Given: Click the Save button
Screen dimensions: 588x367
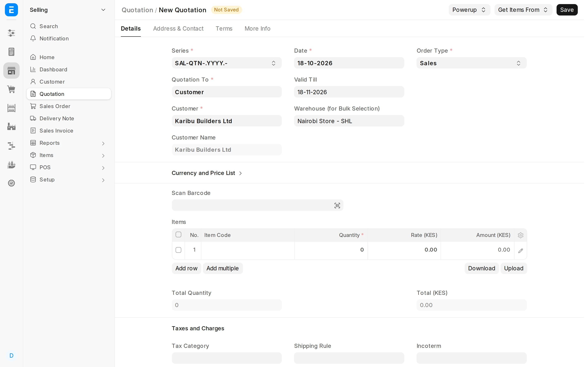Looking at the screenshot, I should click(567, 10).
